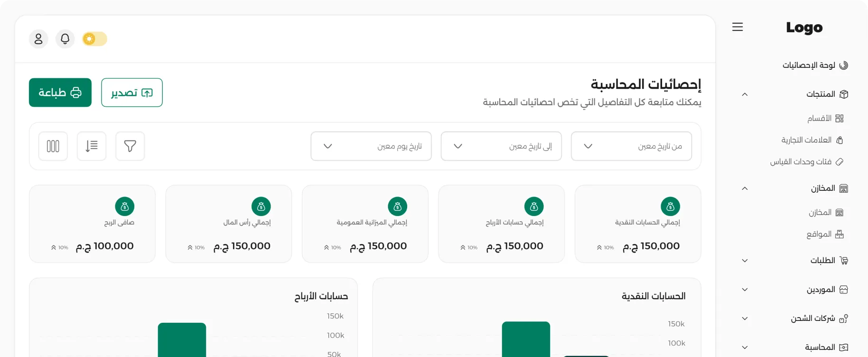
Task: Click the تصدير export button
Action: [131, 92]
